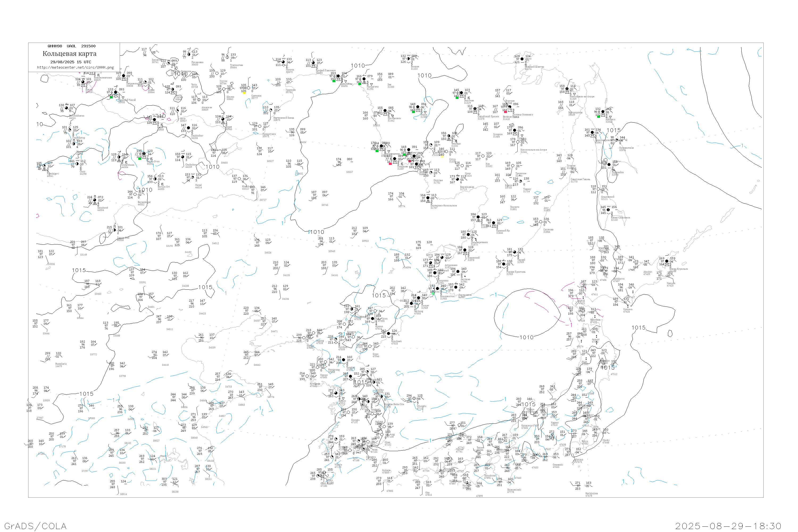Click the GrADS/COLA footer text
The image size is (798, 532).
(35, 526)
